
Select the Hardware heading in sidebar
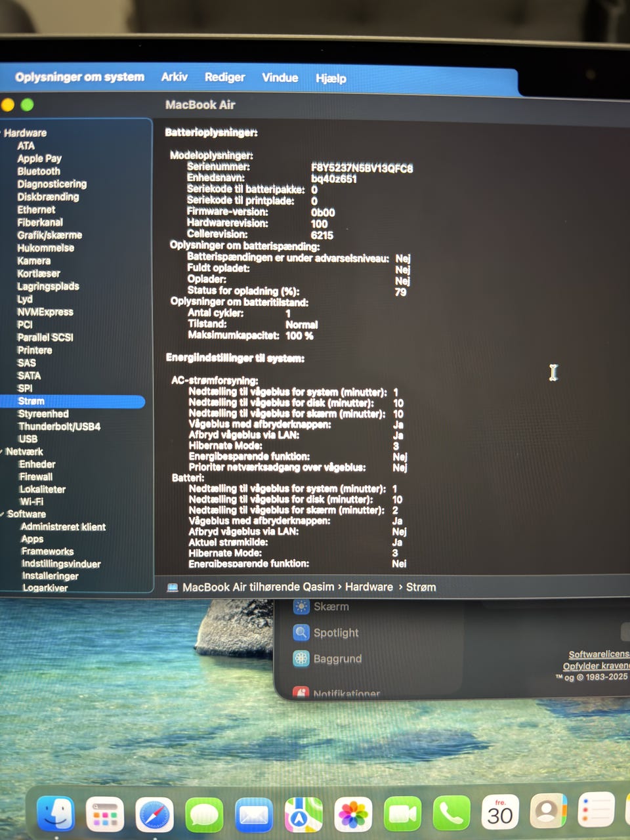pos(25,133)
